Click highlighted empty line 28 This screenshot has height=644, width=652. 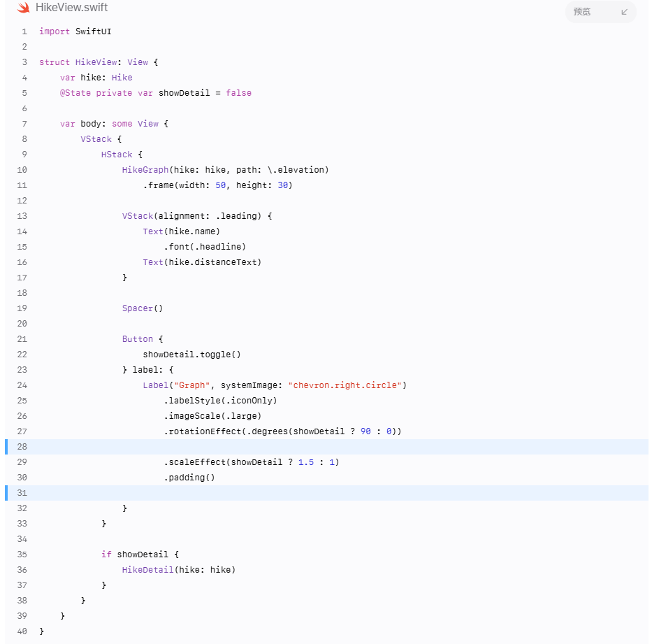coord(326,447)
